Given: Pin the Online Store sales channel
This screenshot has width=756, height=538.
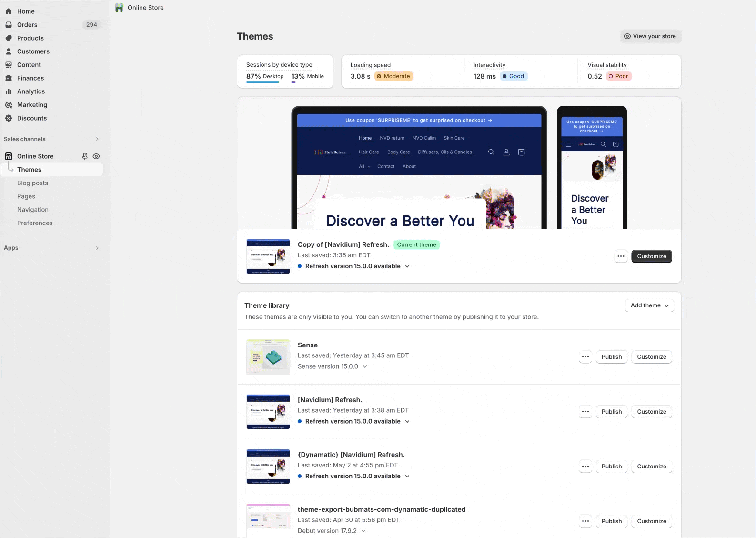Looking at the screenshot, I should tap(85, 156).
